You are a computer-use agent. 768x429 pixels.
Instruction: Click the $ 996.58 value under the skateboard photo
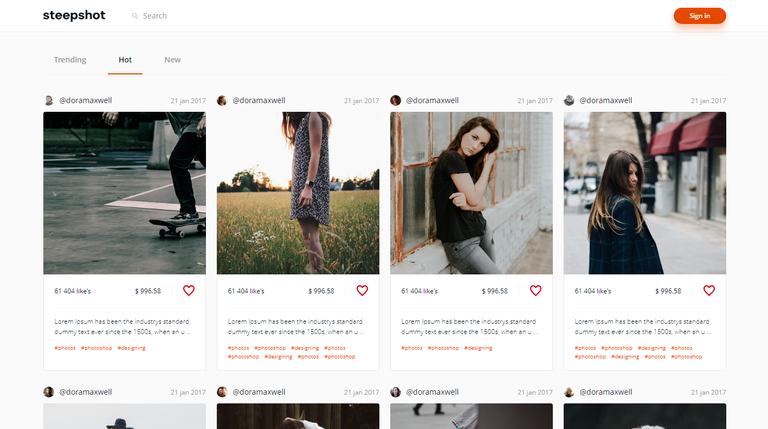tap(148, 291)
